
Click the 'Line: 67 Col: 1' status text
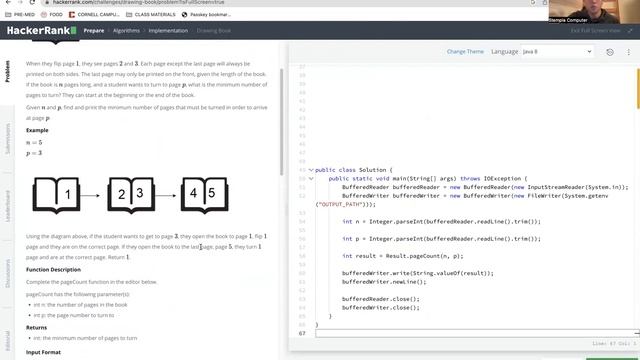point(614,344)
